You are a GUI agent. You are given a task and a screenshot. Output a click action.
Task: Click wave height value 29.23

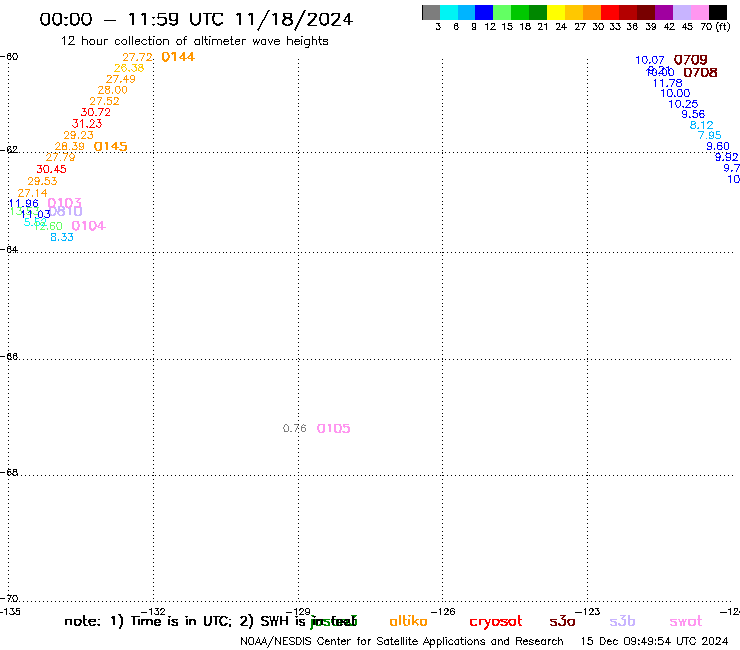pyautogui.click(x=78, y=135)
